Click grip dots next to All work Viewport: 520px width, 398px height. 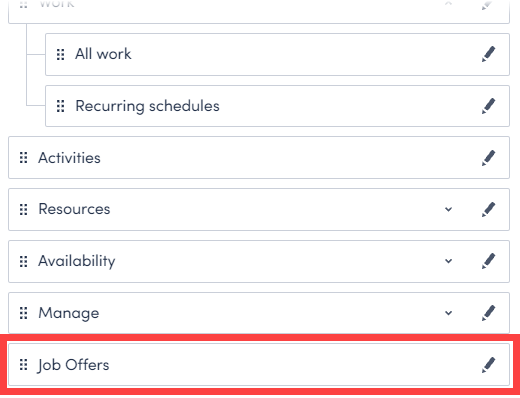click(x=60, y=54)
